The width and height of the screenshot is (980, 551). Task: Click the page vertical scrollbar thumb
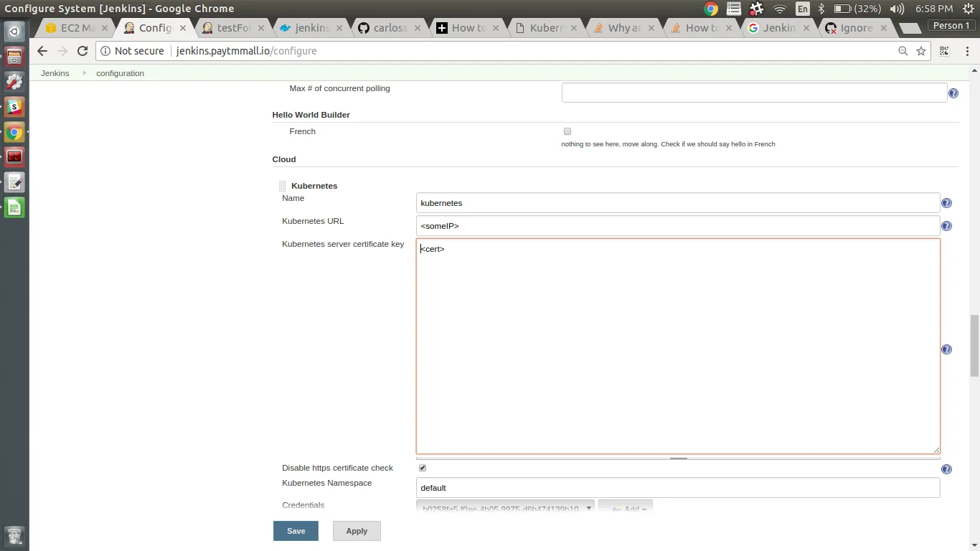[x=974, y=345]
